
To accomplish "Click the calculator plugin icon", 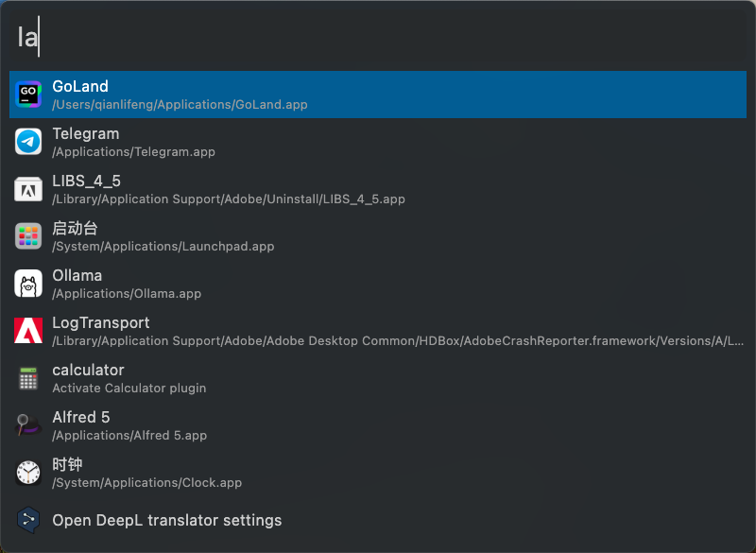I will 28,378.
